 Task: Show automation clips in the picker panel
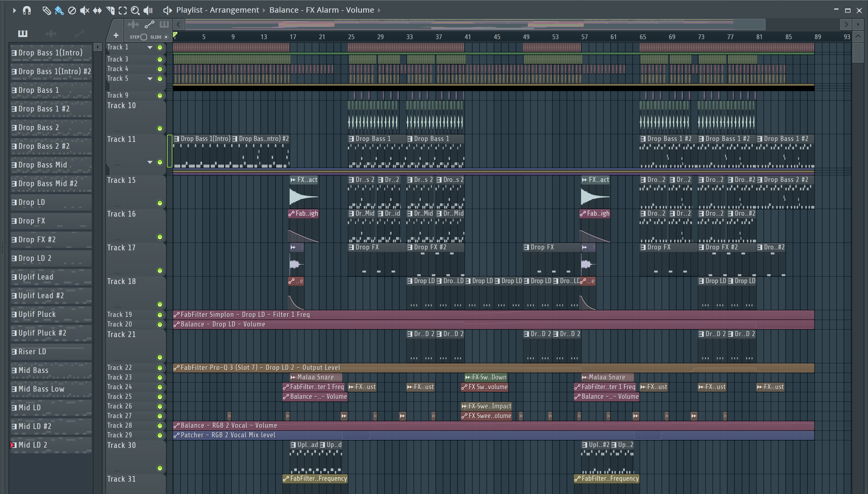[80, 33]
